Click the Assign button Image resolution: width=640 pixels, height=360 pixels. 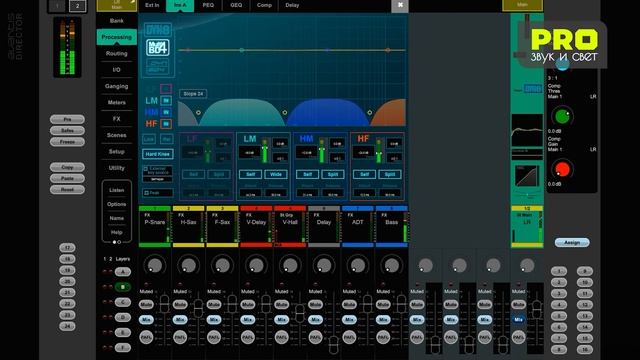click(572, 242)
